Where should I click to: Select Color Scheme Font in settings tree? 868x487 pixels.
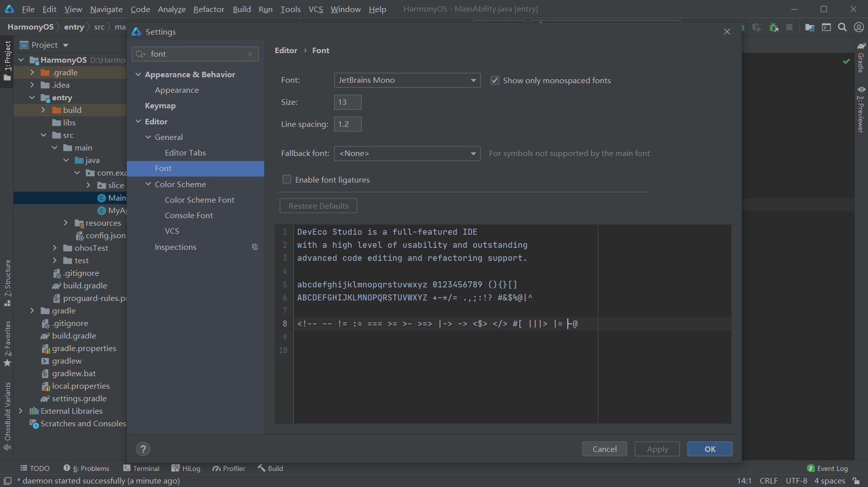pyautogui.click(x=199, y=200)
